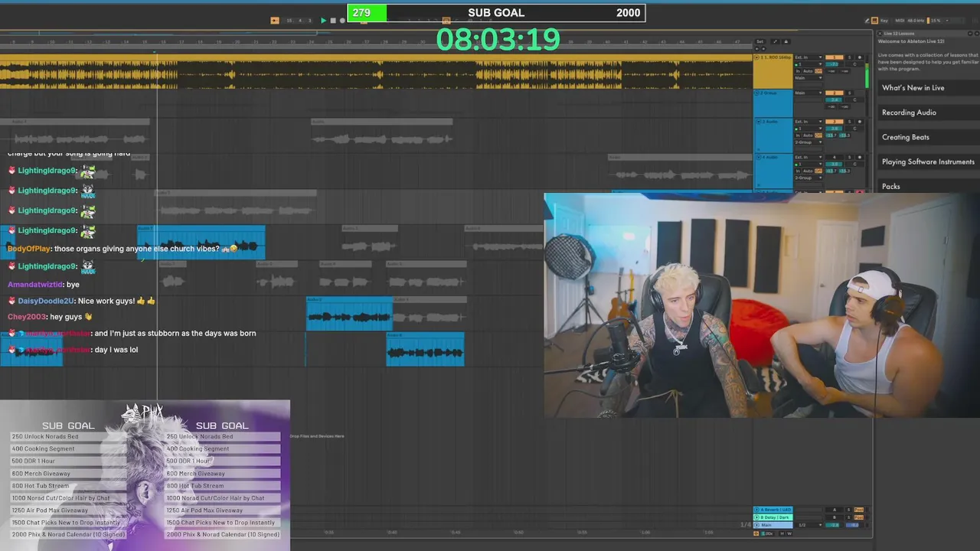The image size is (980, 551).
Task: Click A Reverb track unfold icon
Action: [756, 510]
